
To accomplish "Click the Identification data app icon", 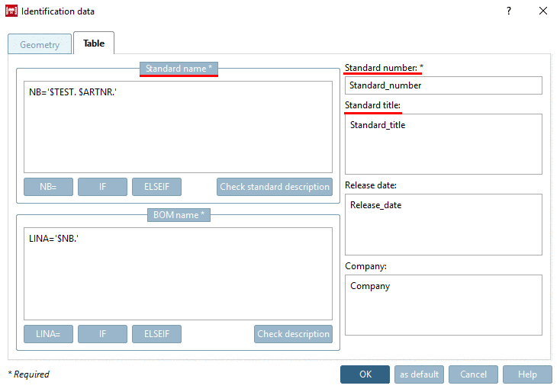I will tap(11, 11).
